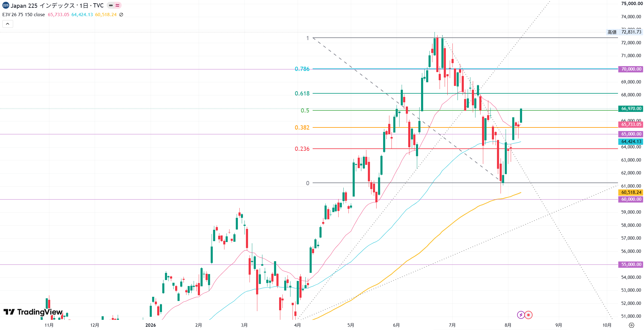
Task: Select the Fibonacci 0.618 level label
Action: tap(302, 93)
